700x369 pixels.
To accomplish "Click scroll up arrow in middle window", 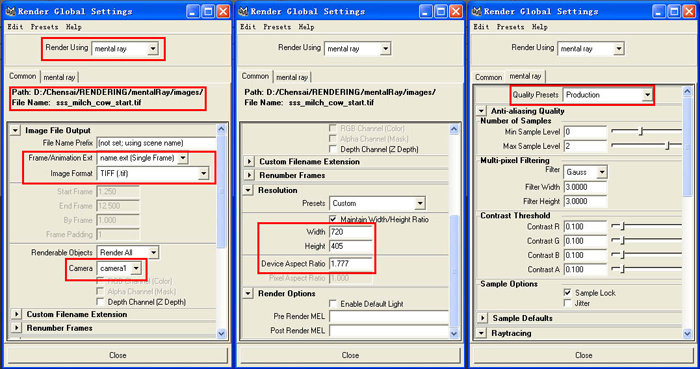I will pyautogui.click(x=454, y=130).
